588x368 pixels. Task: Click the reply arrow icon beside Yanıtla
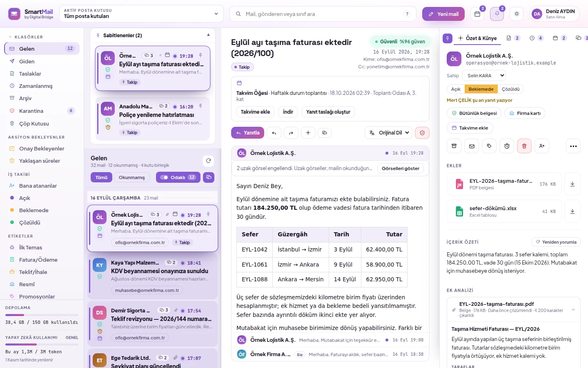coord(274,133)
